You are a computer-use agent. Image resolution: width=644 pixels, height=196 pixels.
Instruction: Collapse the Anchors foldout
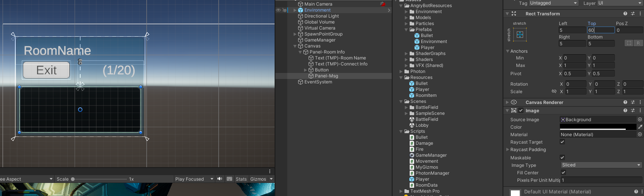(x=507, y=51)
